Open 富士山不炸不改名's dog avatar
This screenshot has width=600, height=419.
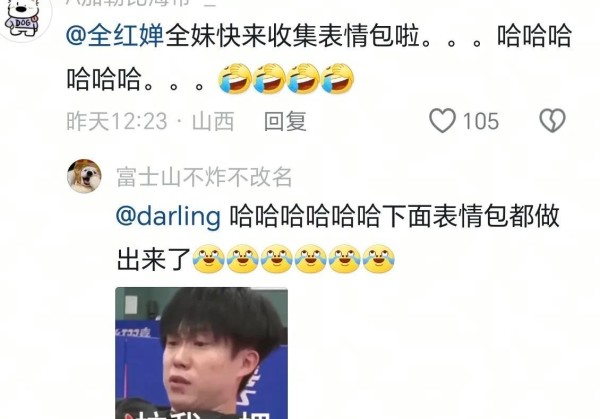pyautogui.click(x=84, y=176)
